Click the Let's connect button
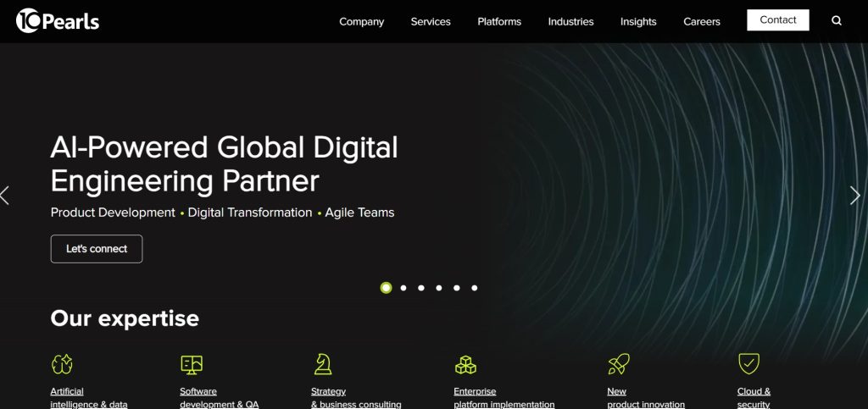868x409 pixels. coord(97,249)
